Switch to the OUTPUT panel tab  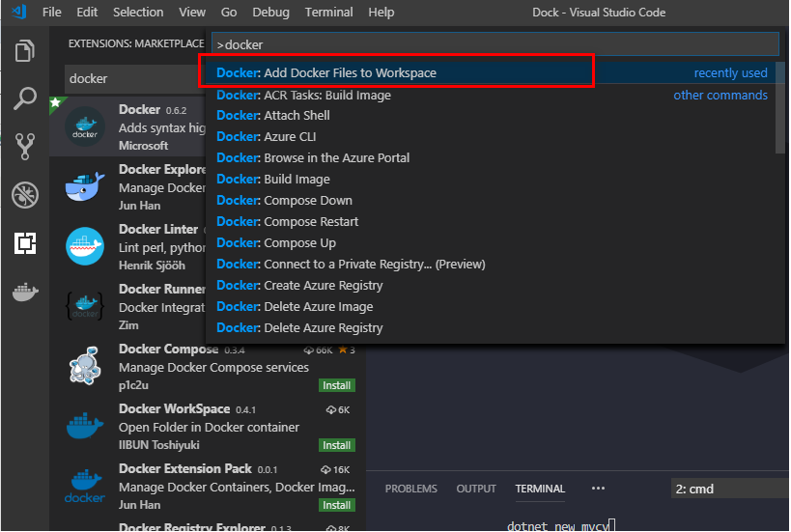[x=476, y=489]
